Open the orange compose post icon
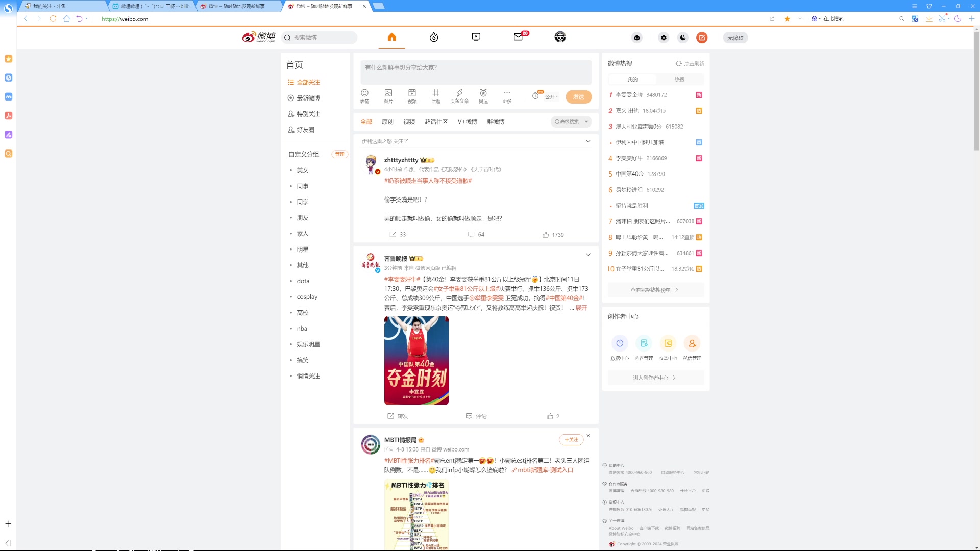 702,37
